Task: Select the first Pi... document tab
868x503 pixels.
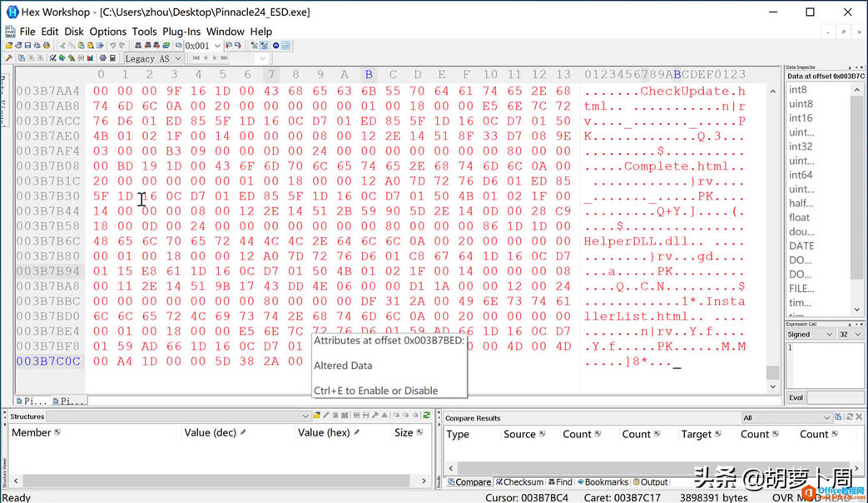Action: pyautogui.click(x=32, y=402)
